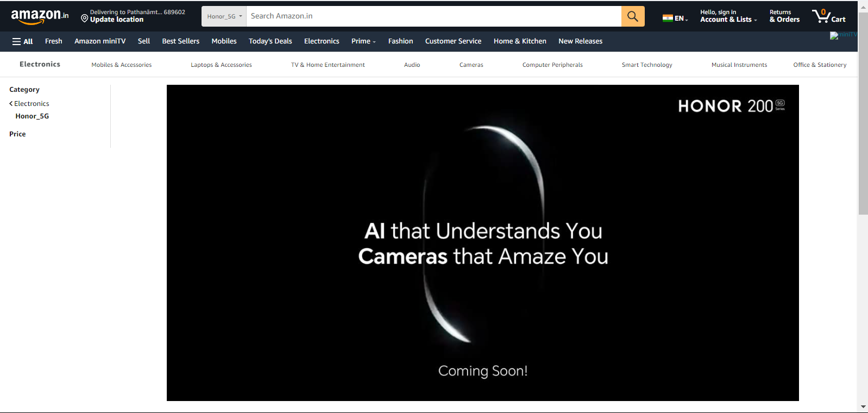Select Smart Technology tab
The height and width of the screenshot is (413, 868).
[x=647, y=65]
